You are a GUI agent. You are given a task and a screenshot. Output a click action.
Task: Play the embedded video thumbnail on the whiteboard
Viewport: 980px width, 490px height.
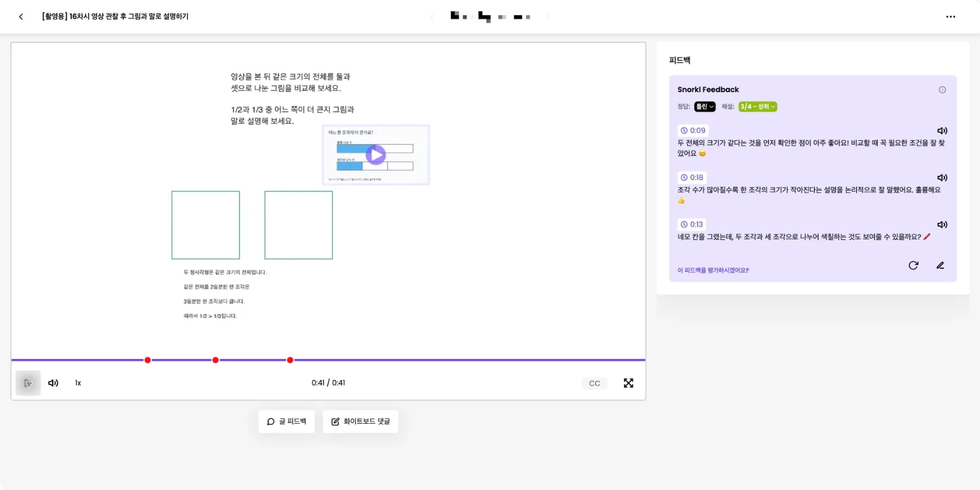point(375,154)
